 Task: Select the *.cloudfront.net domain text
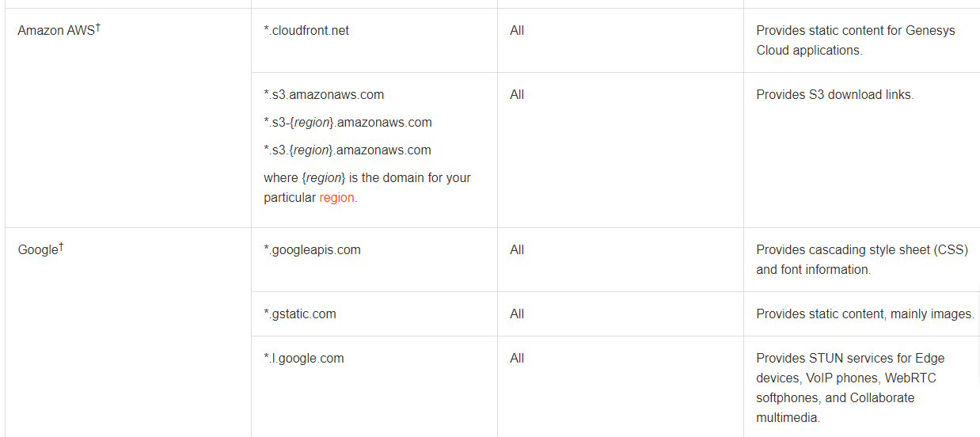(x=306, y=31)
